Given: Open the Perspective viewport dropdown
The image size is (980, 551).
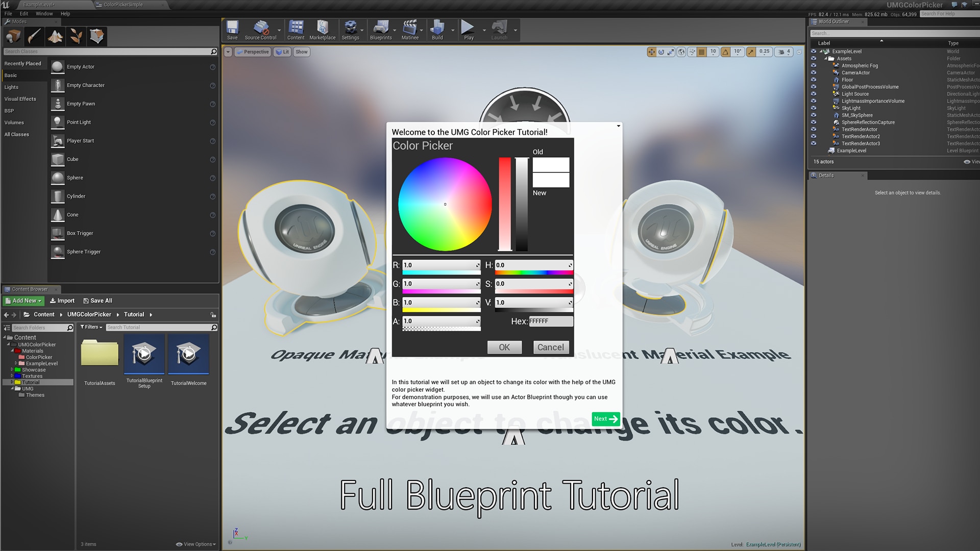Looking at the screenshot, I should (x=253, y=52).
